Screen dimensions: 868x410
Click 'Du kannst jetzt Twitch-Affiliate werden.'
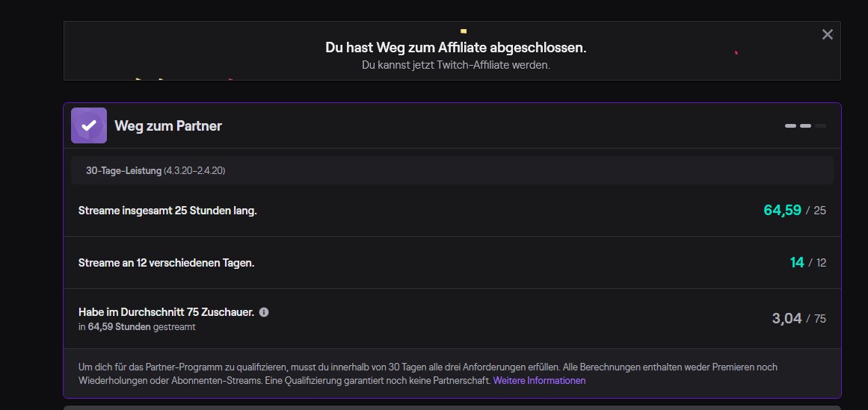tap(455, 65)
